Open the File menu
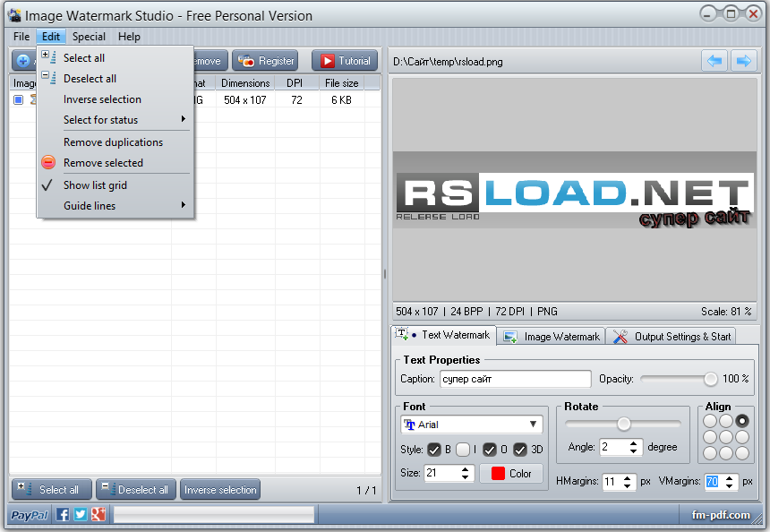This screenshot has width=770, height=532. (21, 37)
